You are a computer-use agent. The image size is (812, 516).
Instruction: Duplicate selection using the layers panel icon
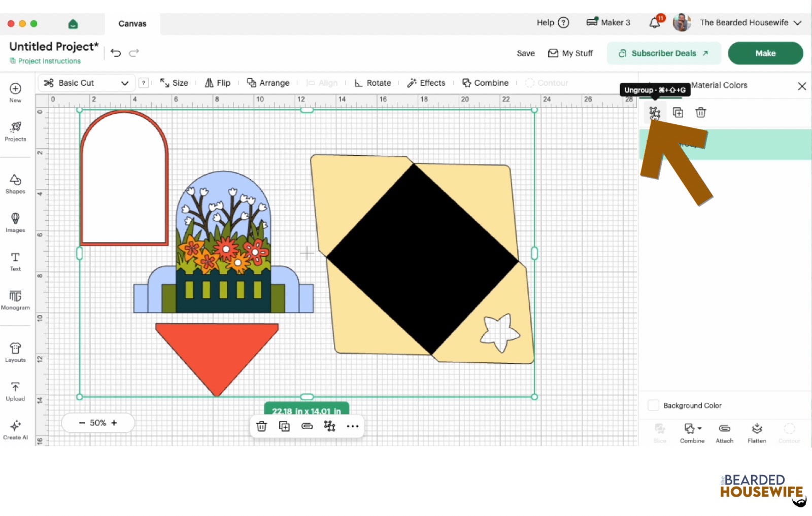click(678, 112)
